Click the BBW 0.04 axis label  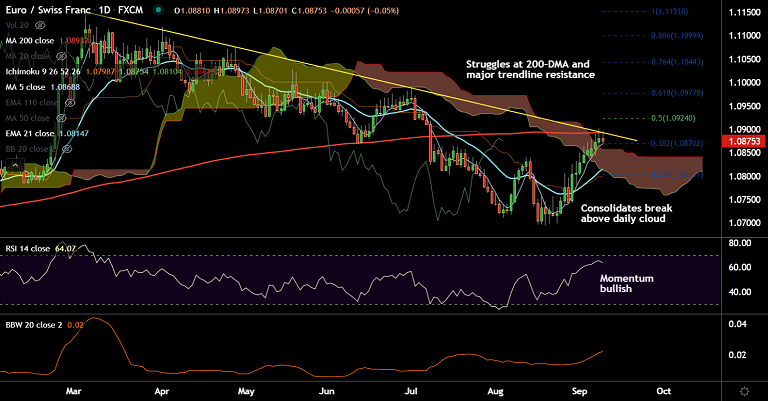(x=737, y=324)
